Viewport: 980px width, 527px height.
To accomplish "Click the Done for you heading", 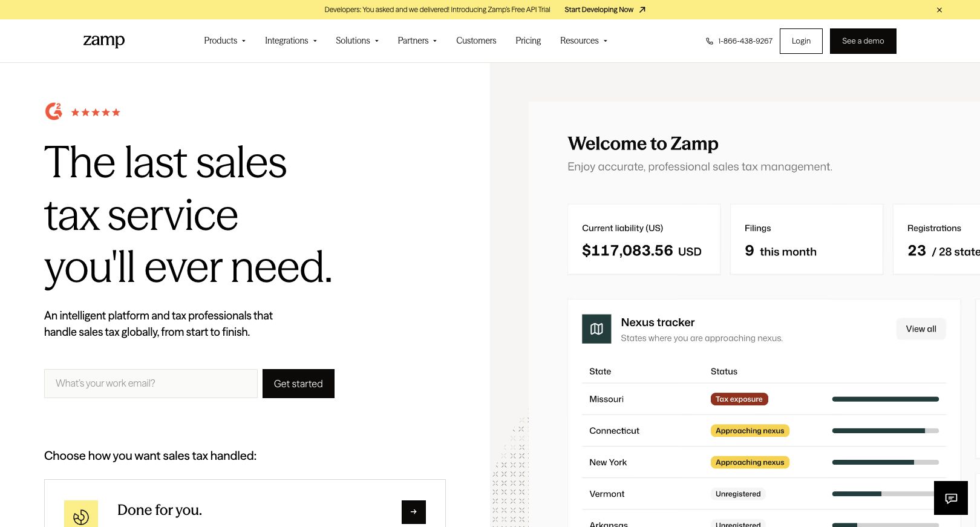I will click(160, 510).
